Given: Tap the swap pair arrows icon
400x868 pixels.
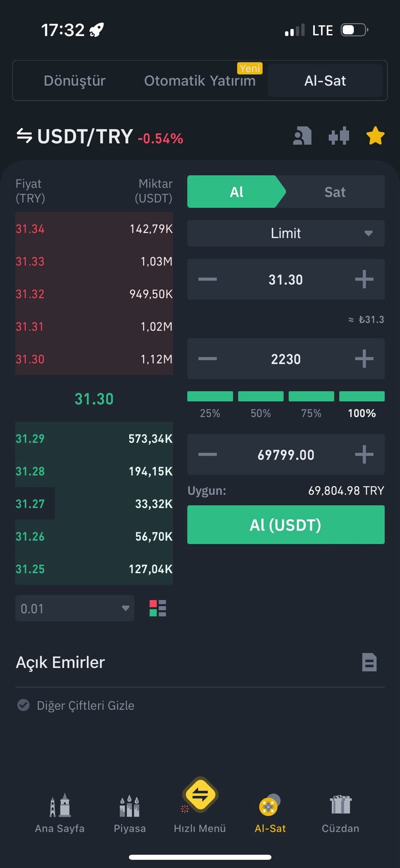Looking at the screenshot, I should pyautogui.click(x=24, y=136).
